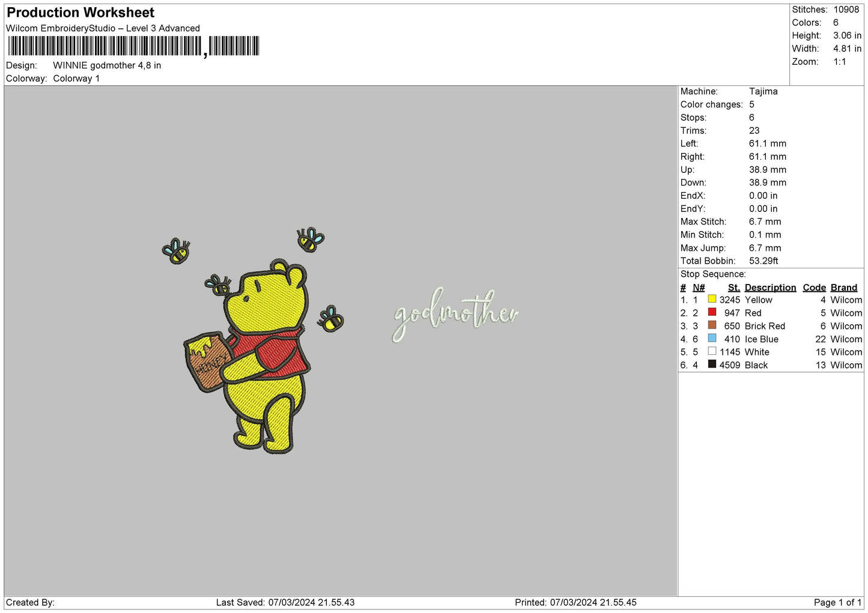Click the Height value '3.06 in'

tap(847, 35)
